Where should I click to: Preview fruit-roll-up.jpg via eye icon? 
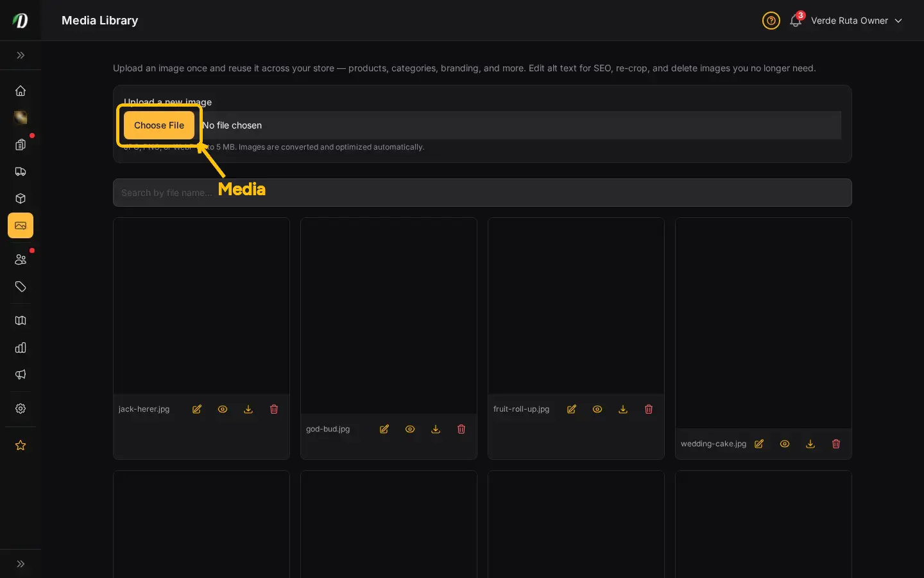[x=597, y=409]
